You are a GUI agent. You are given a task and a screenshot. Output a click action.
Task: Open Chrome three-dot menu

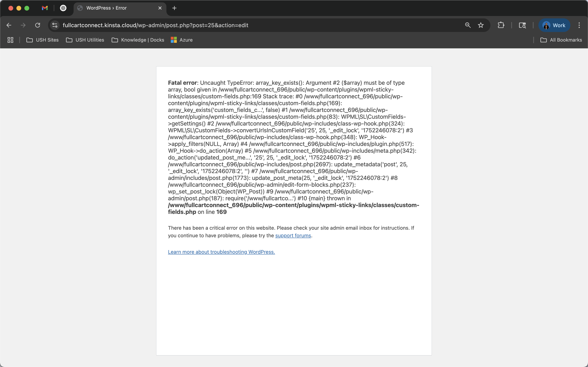[x=579, y=25]
